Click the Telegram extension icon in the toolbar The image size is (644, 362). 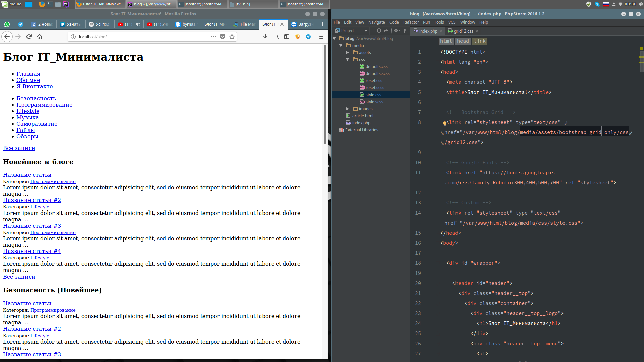pyautogui.click(x=308, y=37)
